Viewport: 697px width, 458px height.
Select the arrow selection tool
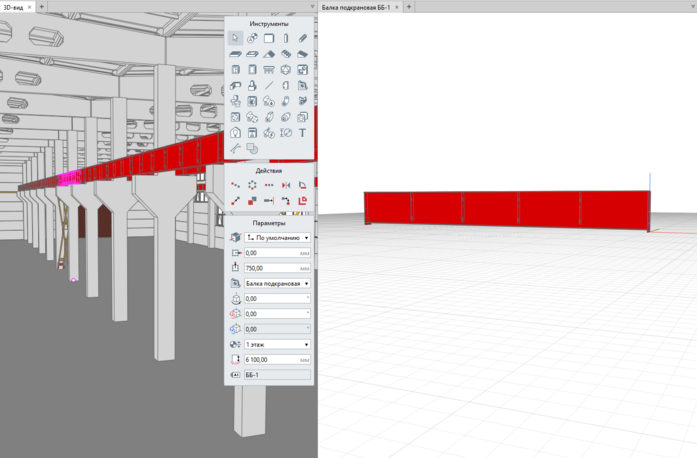click(235, 38)
